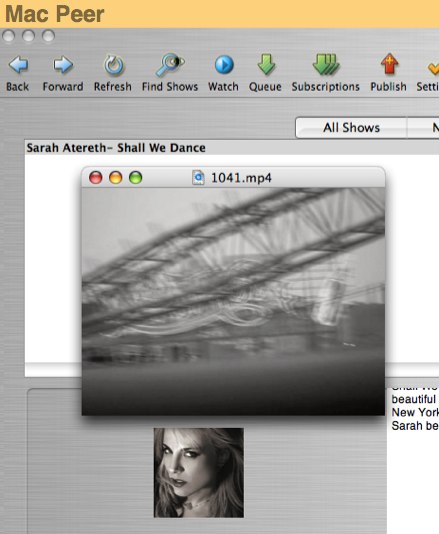
Task: Click the show description text beginning 'beautiful'
Action: click(413, 399)
